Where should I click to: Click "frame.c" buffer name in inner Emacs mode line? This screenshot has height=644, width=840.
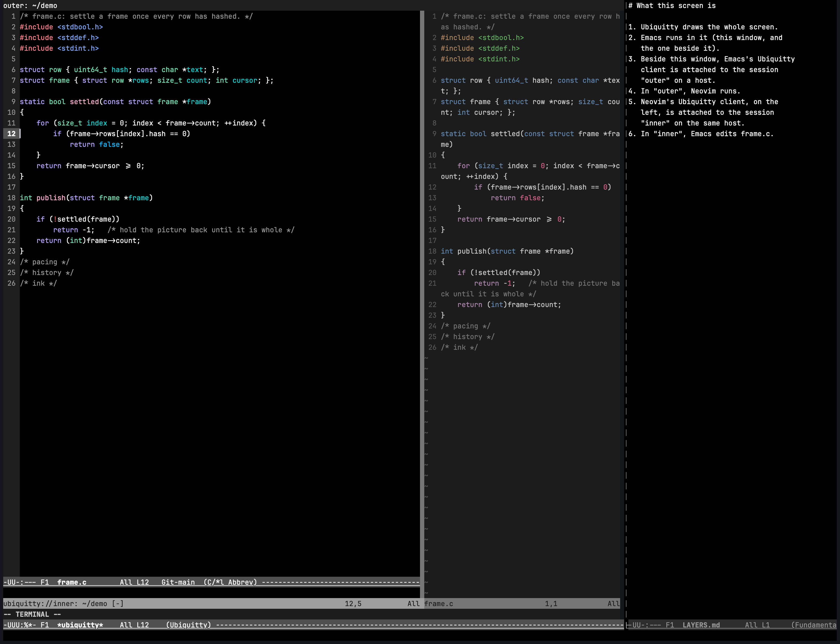(72, 582)
